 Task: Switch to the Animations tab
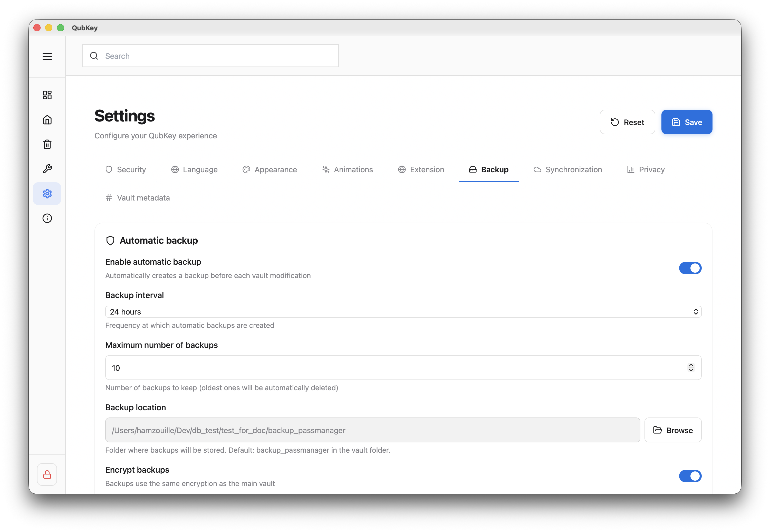[x=348, y=170]
